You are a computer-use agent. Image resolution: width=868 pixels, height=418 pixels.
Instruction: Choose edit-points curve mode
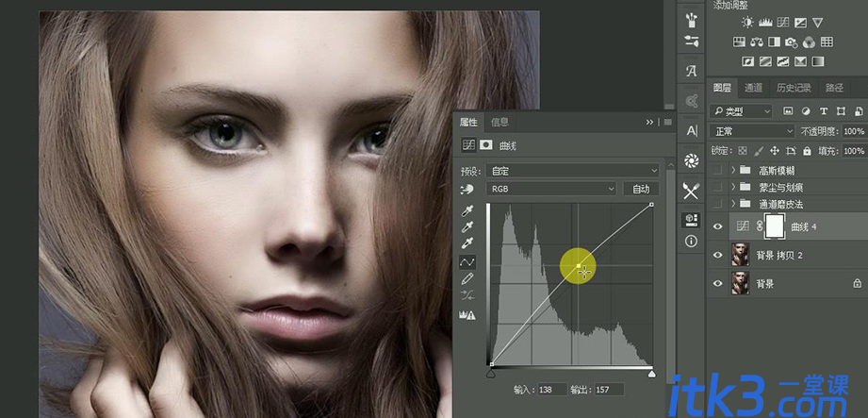pos(467,261)
